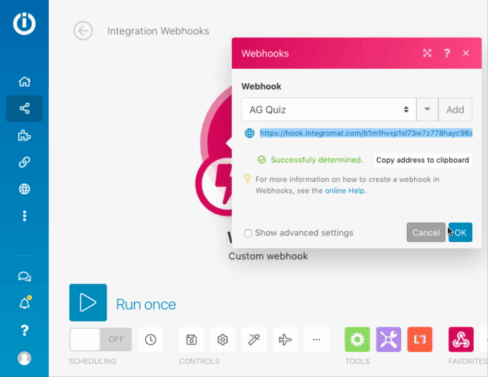This screenshot has width=488, height=377.
Task: Toggle the scheduling OFF switch
Action: [100, 339]
